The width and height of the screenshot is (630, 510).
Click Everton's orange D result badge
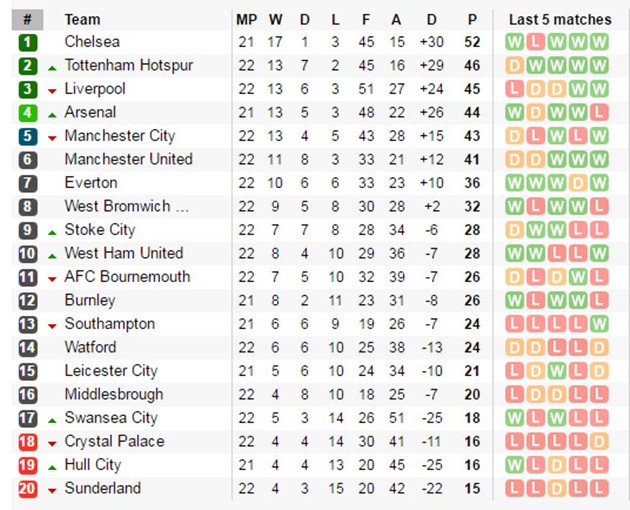(578, 183)
